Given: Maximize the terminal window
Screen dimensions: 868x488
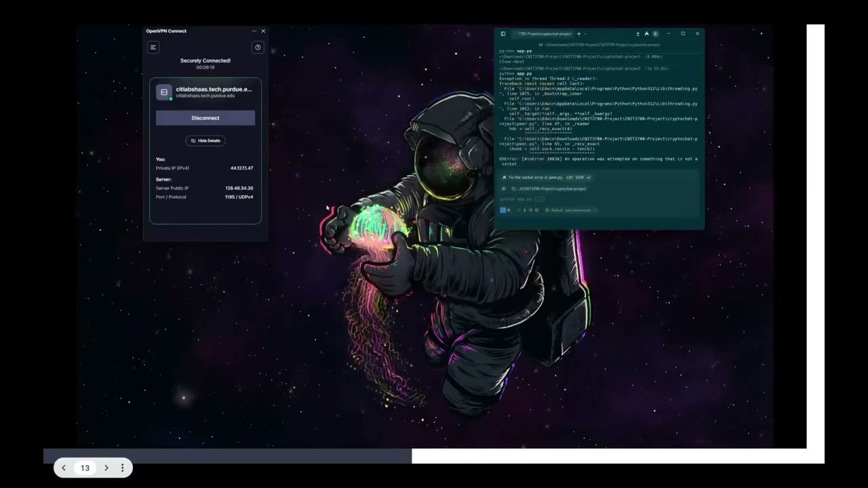Looking at the screenshot, I should pos(683,34).
